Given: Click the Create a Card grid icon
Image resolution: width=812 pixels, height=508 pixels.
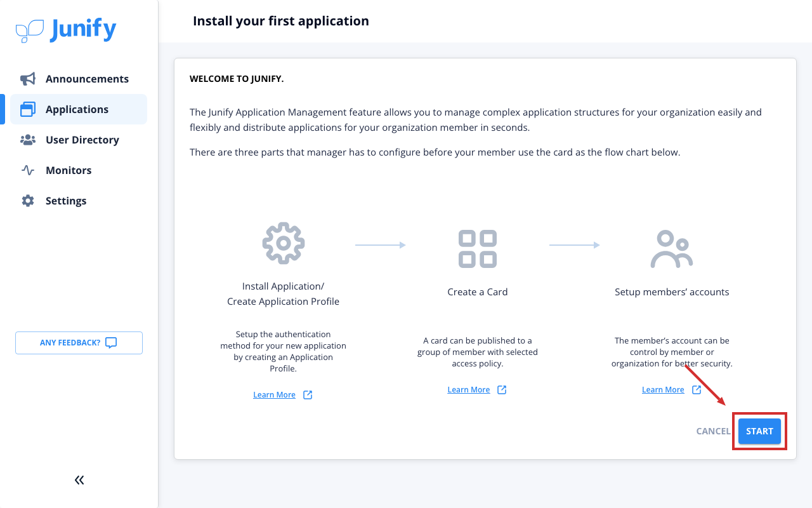Looking at the screenshot, I should (x=478, y=249).
